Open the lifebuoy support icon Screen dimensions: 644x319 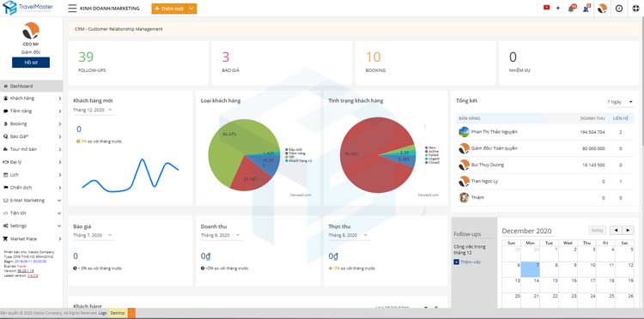click(x=635, y=9)
